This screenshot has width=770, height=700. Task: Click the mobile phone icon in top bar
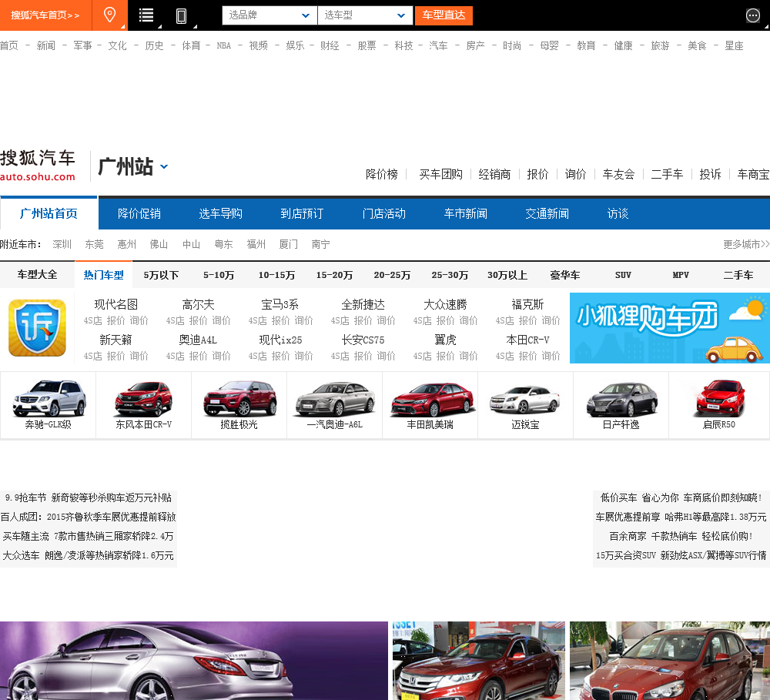click(x=182, y=15)
